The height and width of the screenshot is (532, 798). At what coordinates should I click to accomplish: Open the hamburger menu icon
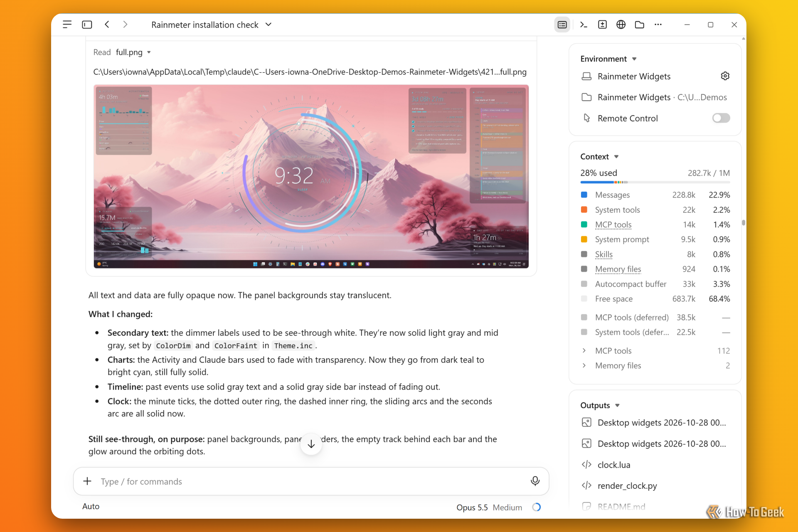[67, 25]
